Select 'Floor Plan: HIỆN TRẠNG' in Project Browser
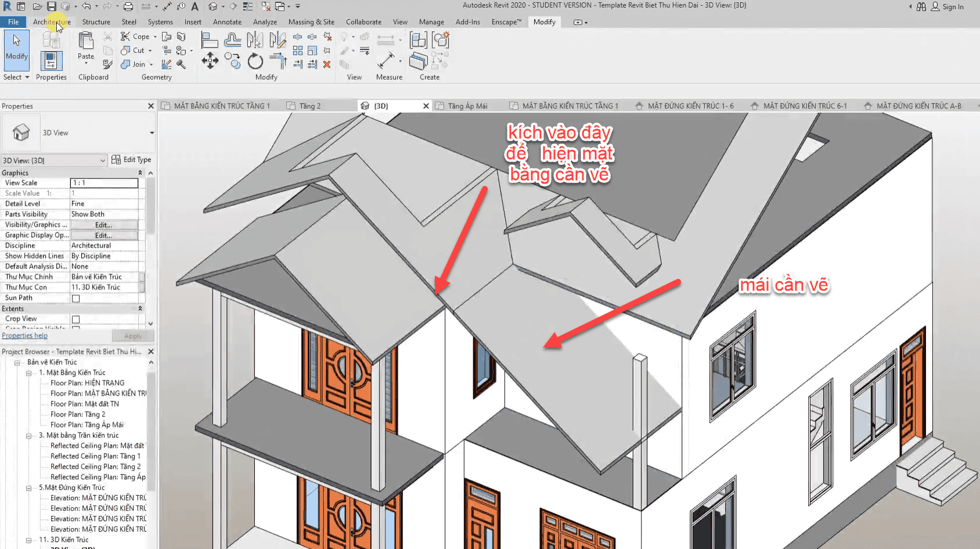Viewport: 980px width, 549px height. (x=87, y=383)
